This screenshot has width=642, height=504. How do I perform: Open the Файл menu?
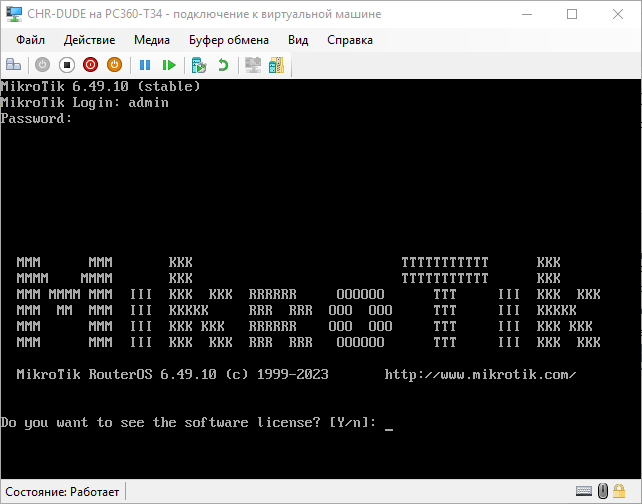click(30, 40)
